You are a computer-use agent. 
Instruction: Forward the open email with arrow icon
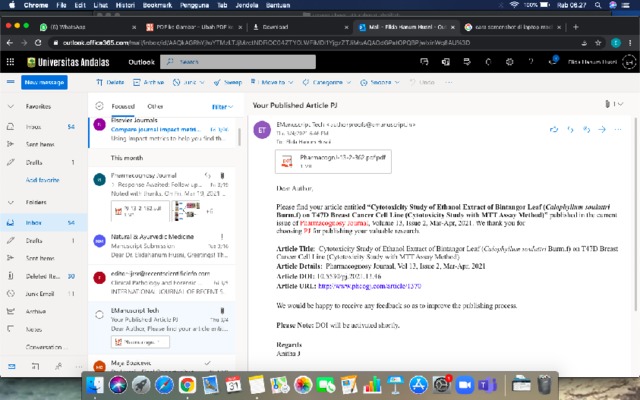coord(602,130)
